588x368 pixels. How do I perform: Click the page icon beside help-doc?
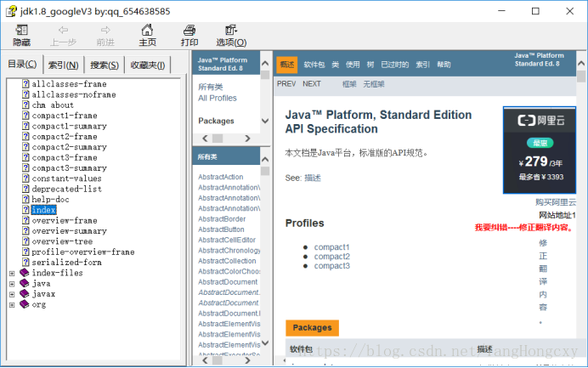[x=25, y=199]
